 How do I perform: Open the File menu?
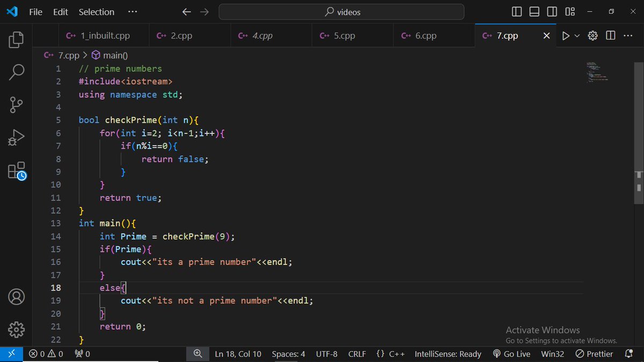pyautogui.click(x=35, y=12)
